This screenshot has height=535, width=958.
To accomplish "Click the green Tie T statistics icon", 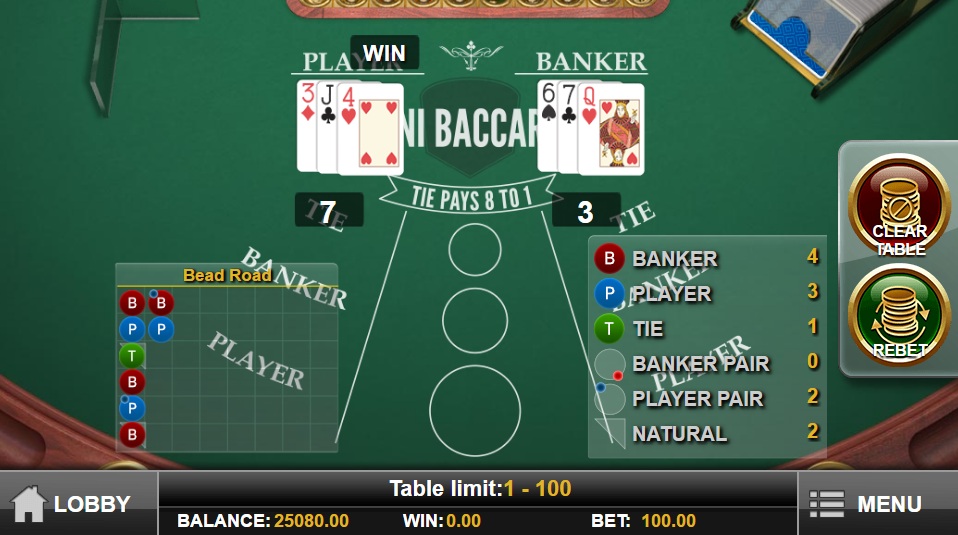I will coord(609,329).
